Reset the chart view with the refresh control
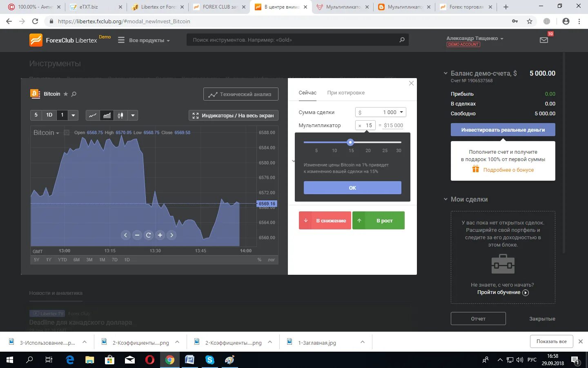 point(149,235)
